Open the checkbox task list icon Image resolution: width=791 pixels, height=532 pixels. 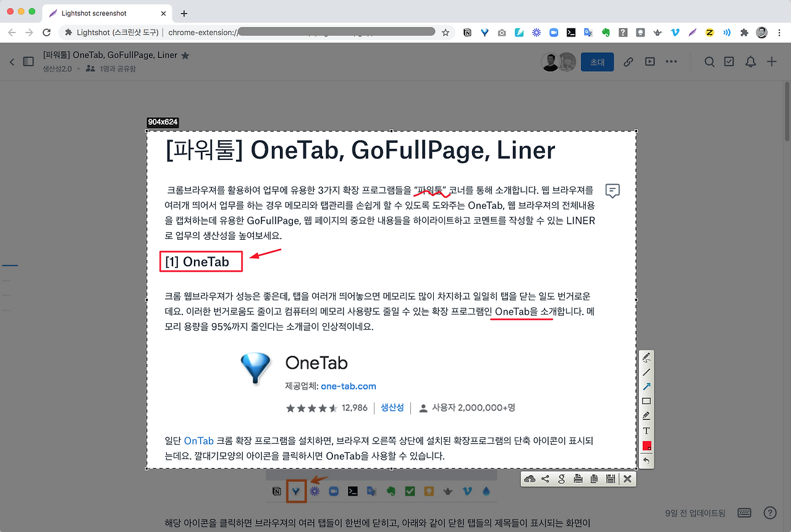coord(729,62)
